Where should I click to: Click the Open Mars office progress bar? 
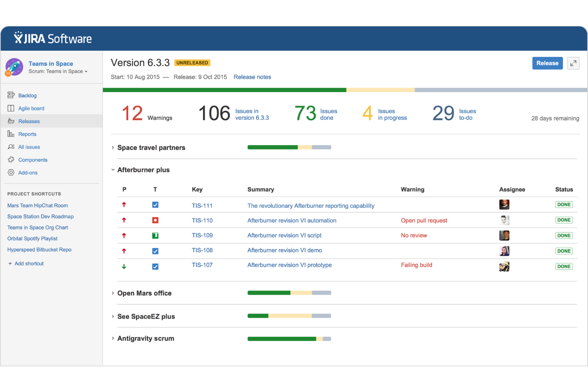tap(289, 293)
